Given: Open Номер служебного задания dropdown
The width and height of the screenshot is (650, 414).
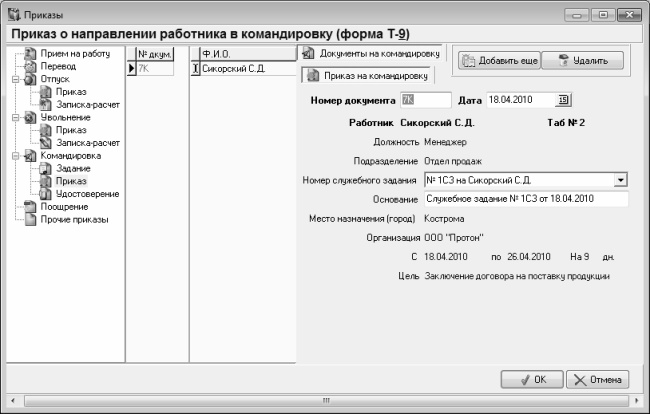Looking at the screenshot, I should 620,179.
